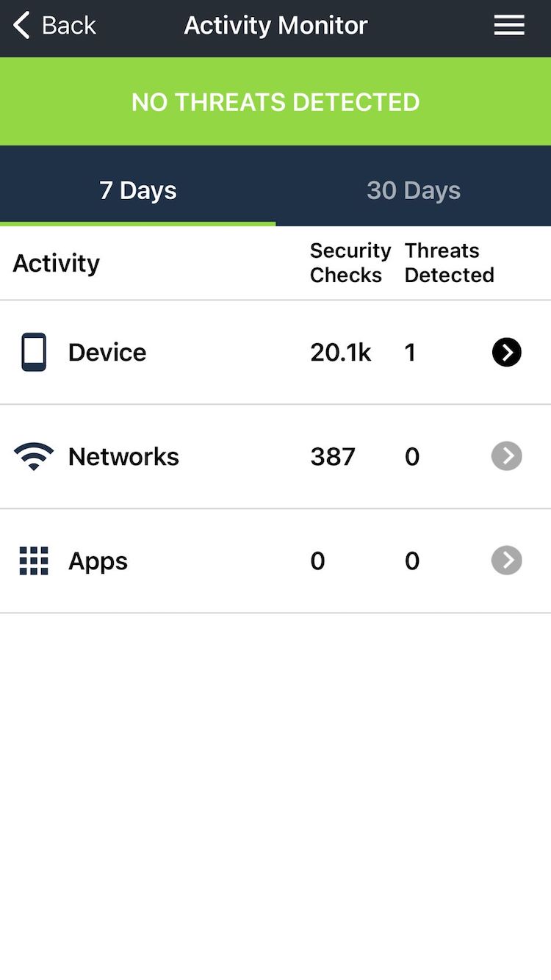
Task: Tap the No Threats Detected banner
Action: (275, 101)
